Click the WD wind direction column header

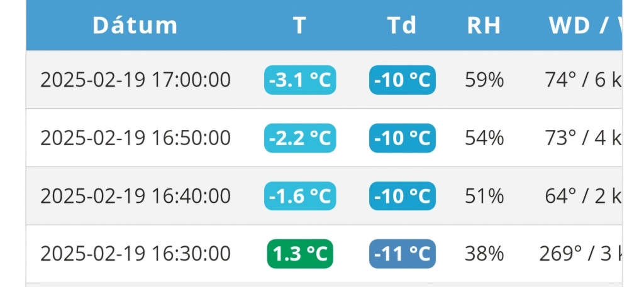[x=572, y=26]
